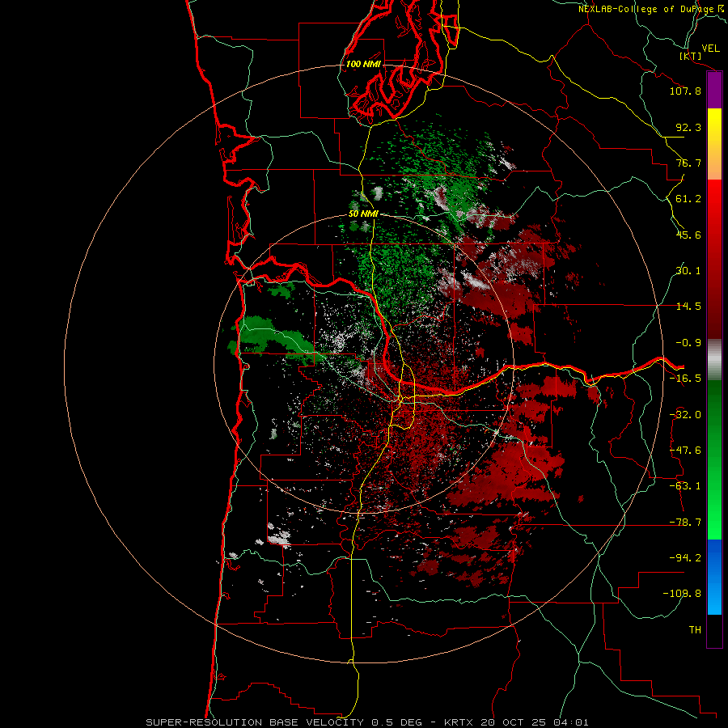The width and height of the screenshot is (728, 728).
Task: Select the 76.7 scale value
Action: click(688, 163)
